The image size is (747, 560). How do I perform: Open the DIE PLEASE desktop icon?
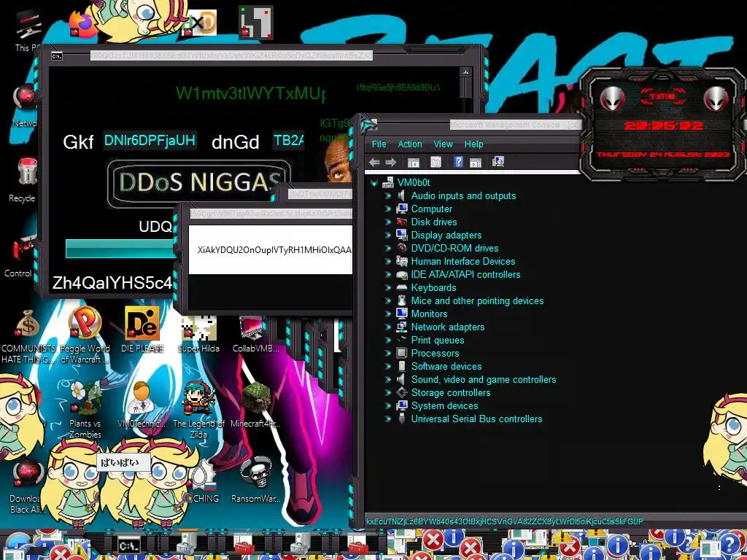pos(142,323)
